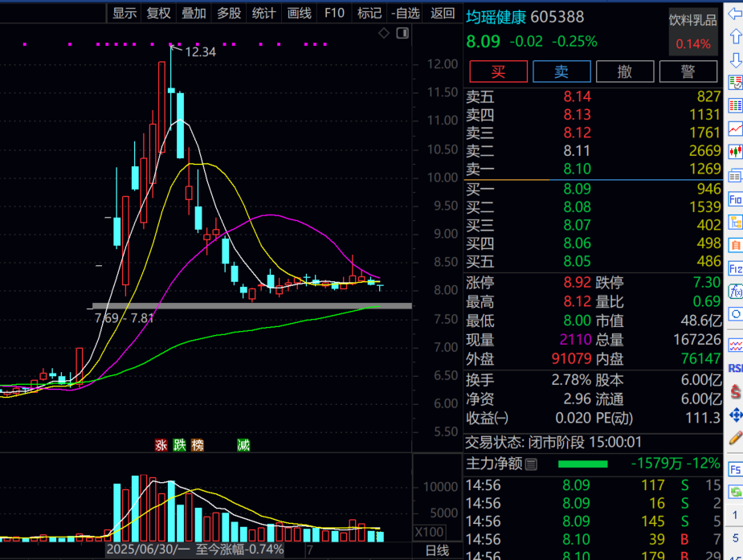Click -自选 to remove from watchlist
Image resolution: width=743 pixels, height=560 pixels.
(x=406, y=13)
